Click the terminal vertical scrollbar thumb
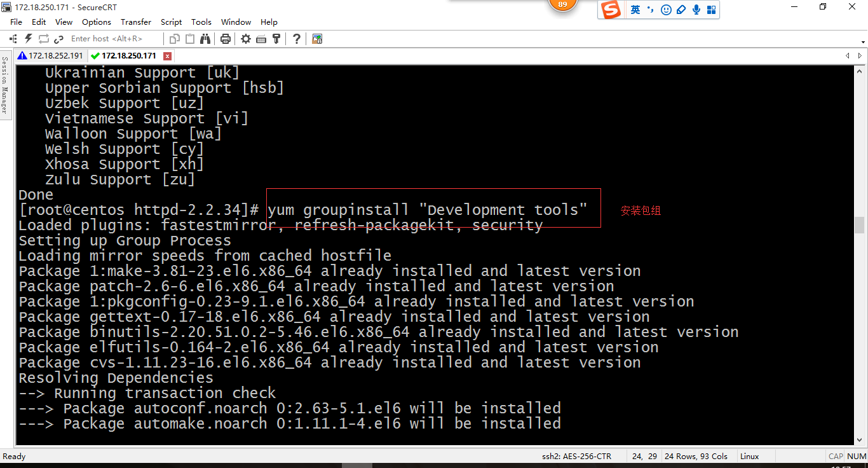The width and height of the screenshot is (868, 468). [860, 225]
